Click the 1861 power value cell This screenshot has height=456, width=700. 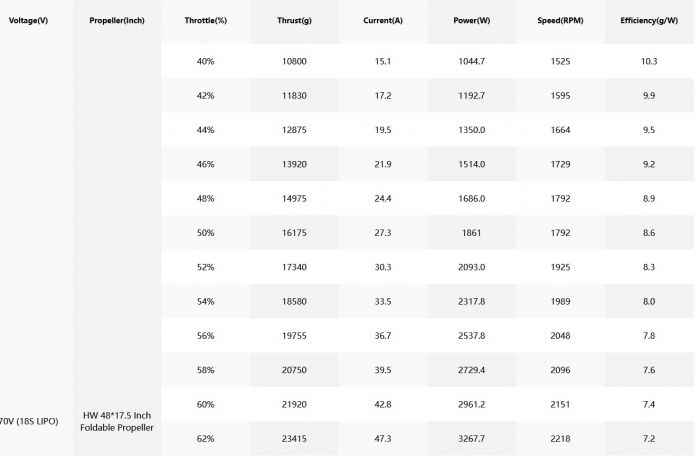(x=470, y=232)
